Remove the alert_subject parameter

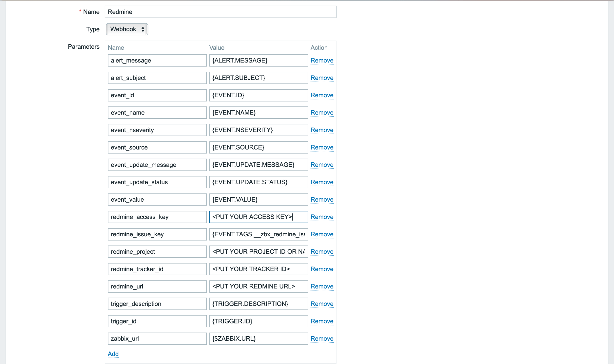tap(322, 78)
